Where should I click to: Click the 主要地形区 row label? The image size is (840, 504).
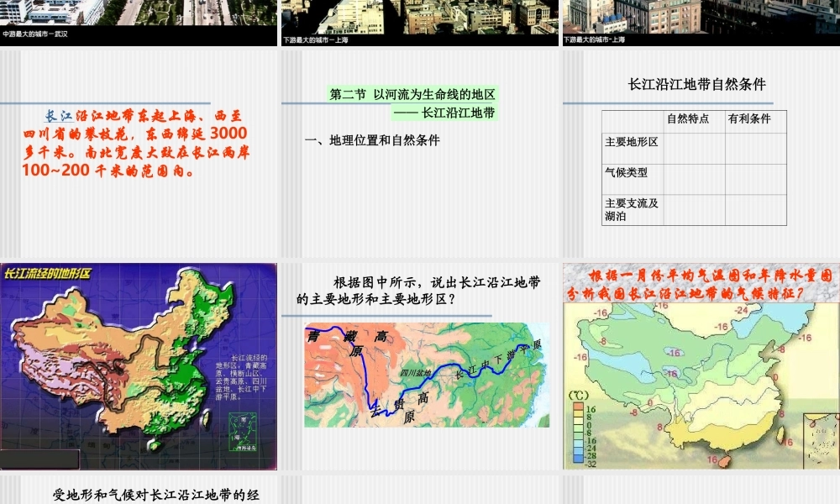[632, 142]
